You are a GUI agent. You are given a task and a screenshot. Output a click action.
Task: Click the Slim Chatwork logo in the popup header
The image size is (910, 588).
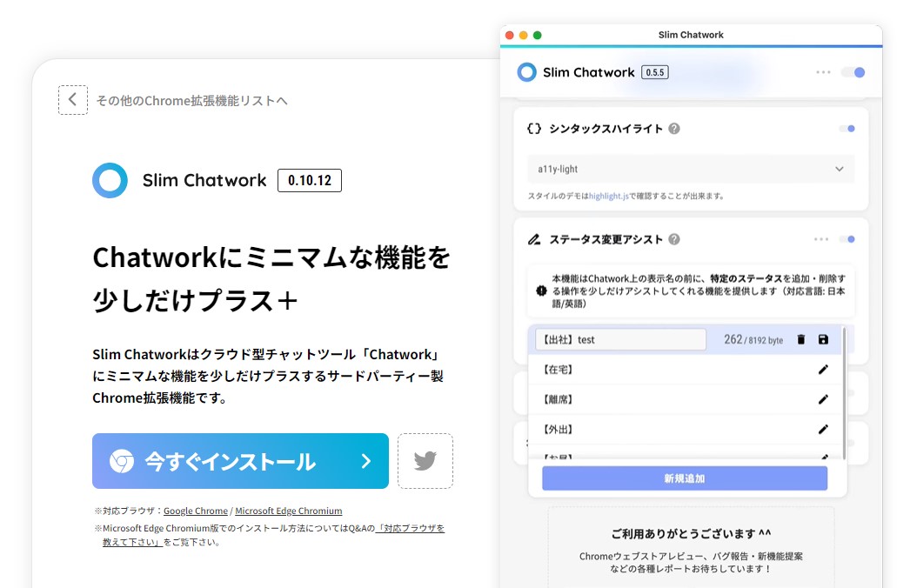pyautogui.click(x=526, y=72)
